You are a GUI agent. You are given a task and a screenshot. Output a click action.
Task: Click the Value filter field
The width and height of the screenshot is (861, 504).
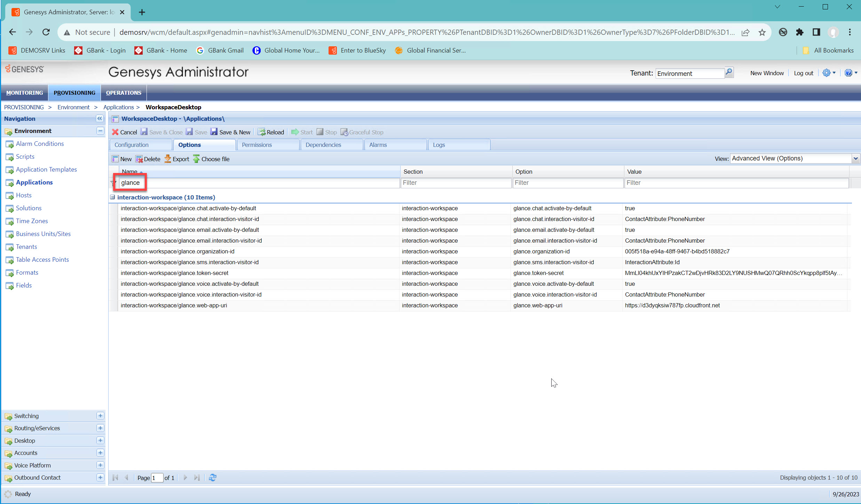pos(736,183)
